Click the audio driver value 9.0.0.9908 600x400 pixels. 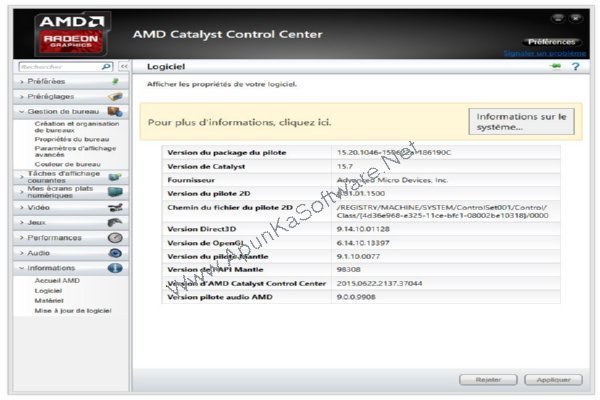(356, 297)
